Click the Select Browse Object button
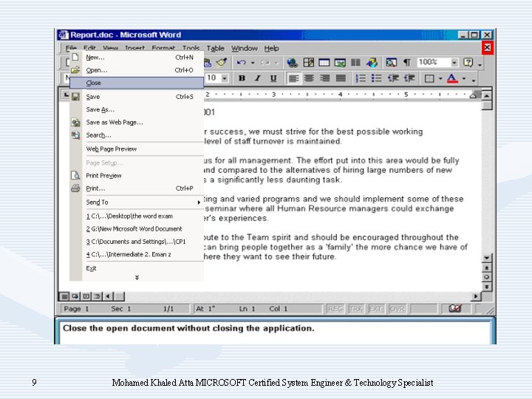The width and height of the screenshot is (532, 399). pos(486,277)
